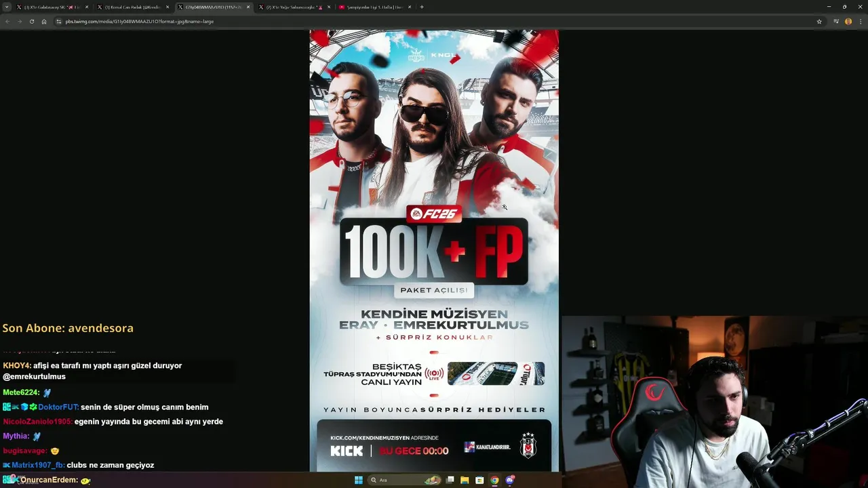
Task: Click chat username KHOY4
Action: coord(17,365)
